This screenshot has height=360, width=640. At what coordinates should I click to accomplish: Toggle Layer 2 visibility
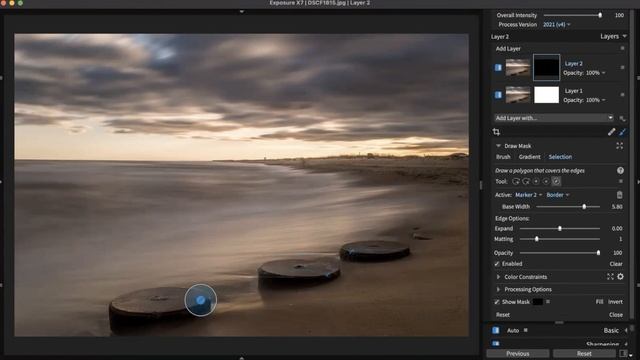pyautogui.click(x=498, y=67)
